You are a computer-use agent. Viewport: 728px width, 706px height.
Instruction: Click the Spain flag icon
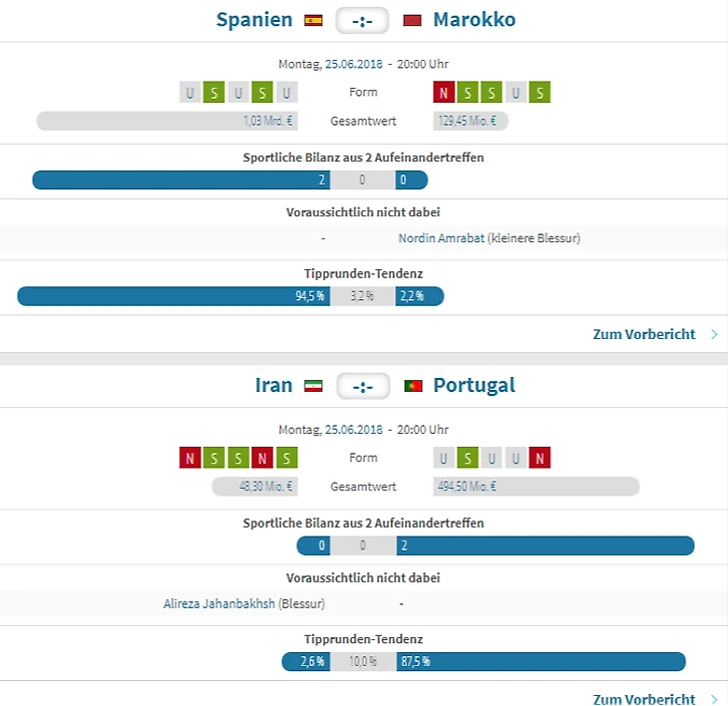(x=313, y=20)
